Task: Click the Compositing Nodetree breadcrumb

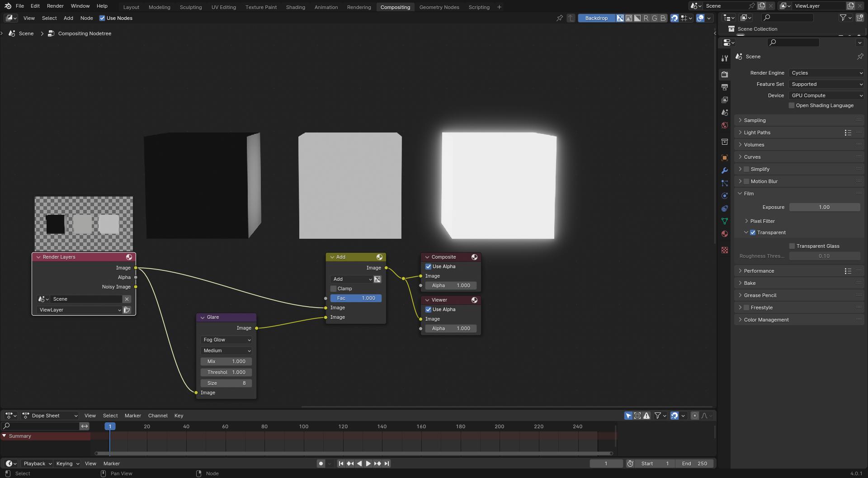Action: tap(85, 33)
